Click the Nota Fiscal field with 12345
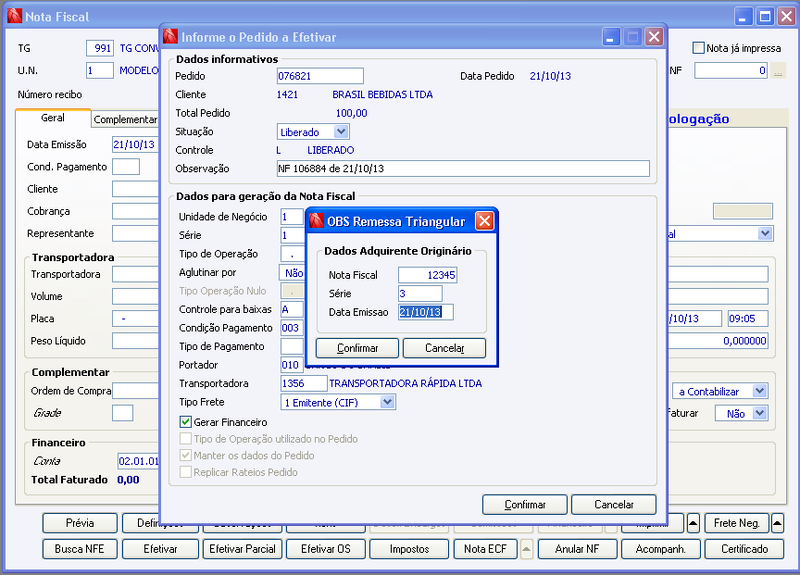The image size is (800, 575). 428,275
